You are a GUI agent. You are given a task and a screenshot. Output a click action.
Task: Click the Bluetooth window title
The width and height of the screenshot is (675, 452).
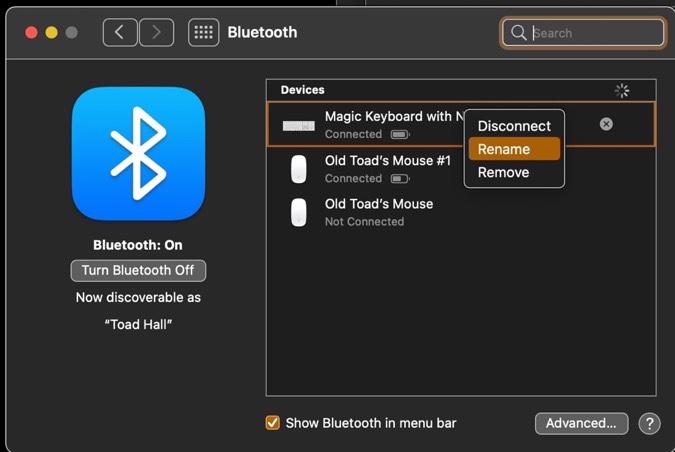(x=262, y=32)
